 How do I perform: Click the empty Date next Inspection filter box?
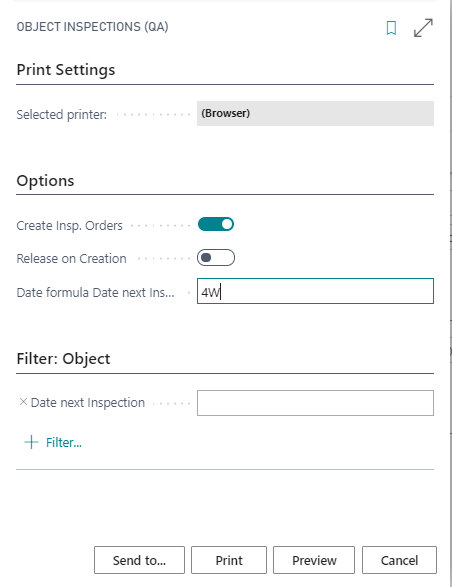(x=315, y=403)
